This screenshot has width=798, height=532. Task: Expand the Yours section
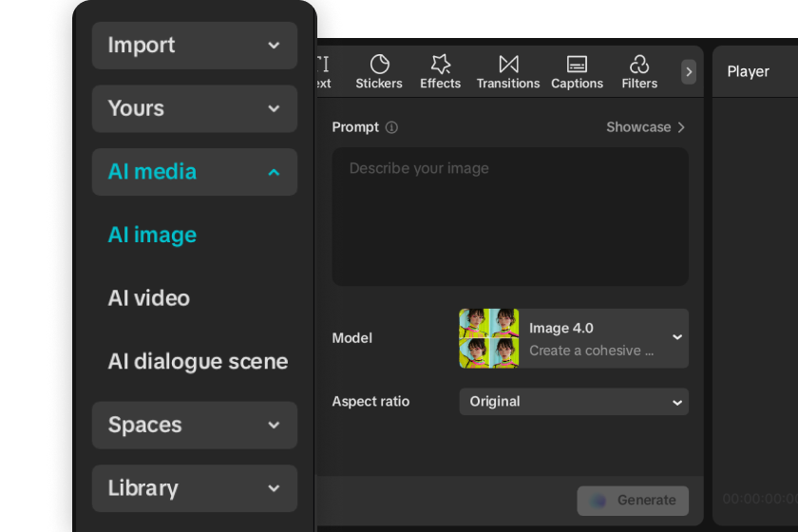click(x=195, y=108)
